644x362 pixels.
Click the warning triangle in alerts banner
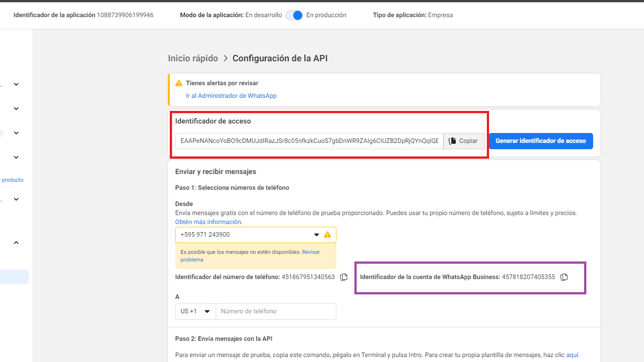click(x=179, y=83)
